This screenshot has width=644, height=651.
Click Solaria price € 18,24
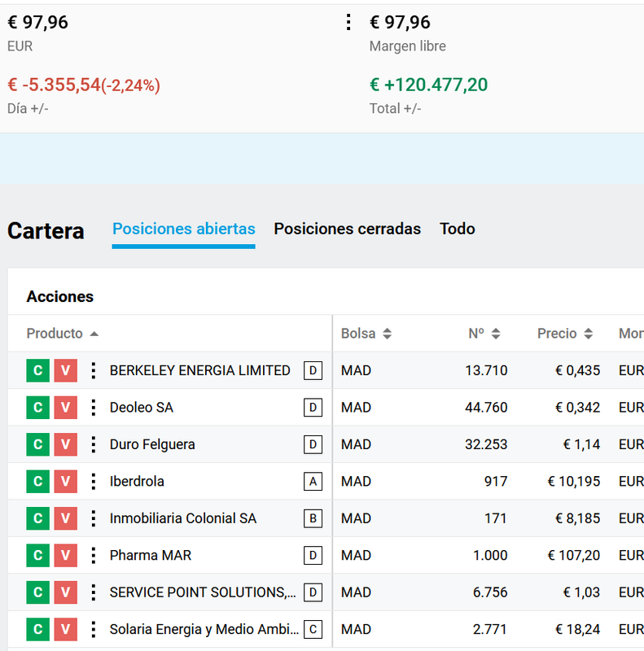(577, 629)
